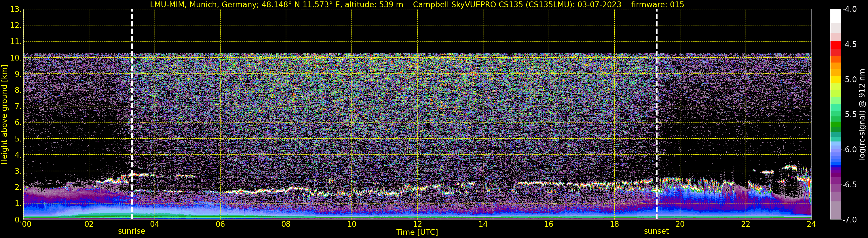Click the 'log(rc-signal) @ 912 nm' colorbar label

tap(862, 114)
